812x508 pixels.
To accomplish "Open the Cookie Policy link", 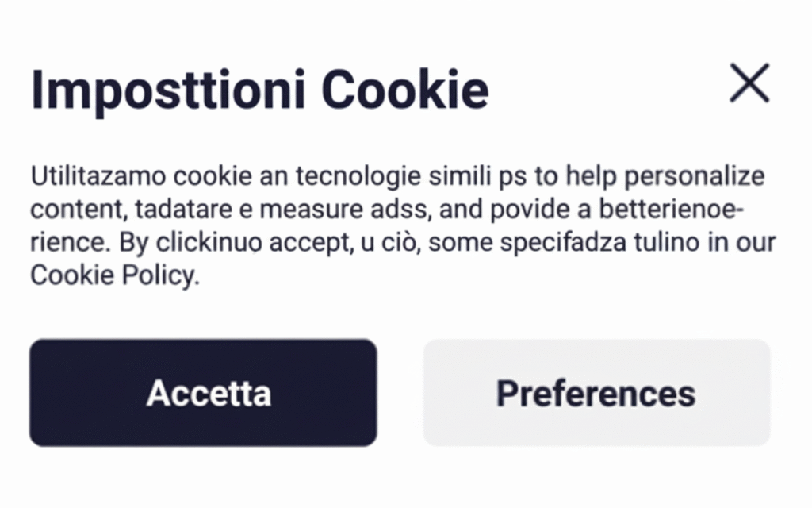I will pos(112,276).
